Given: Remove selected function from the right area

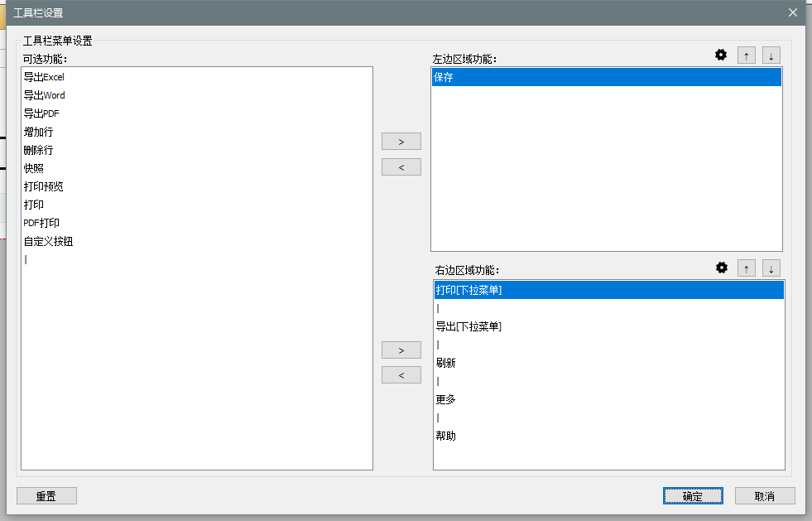Looking at the screenshot, I should [x=401, y=375].
